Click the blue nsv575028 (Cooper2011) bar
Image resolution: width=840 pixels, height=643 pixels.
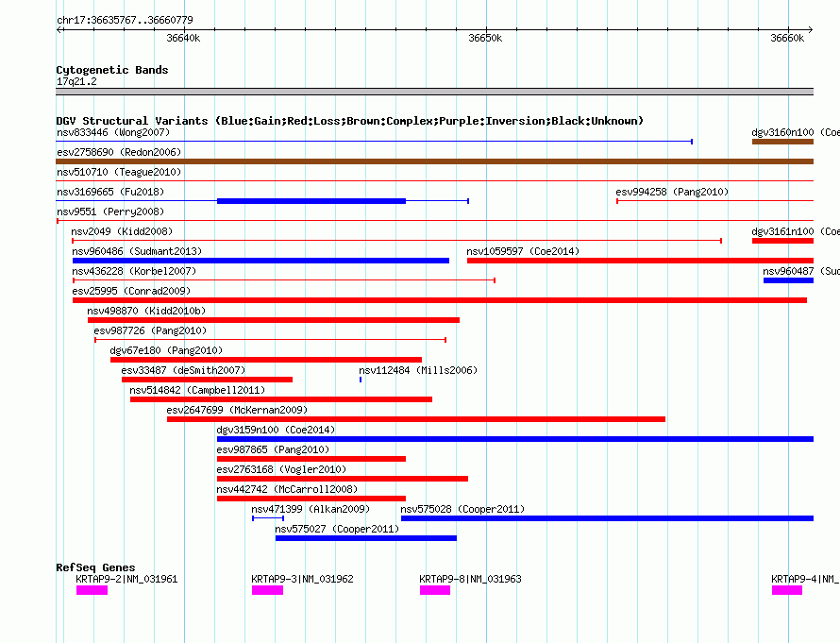(x=608, y=518)
